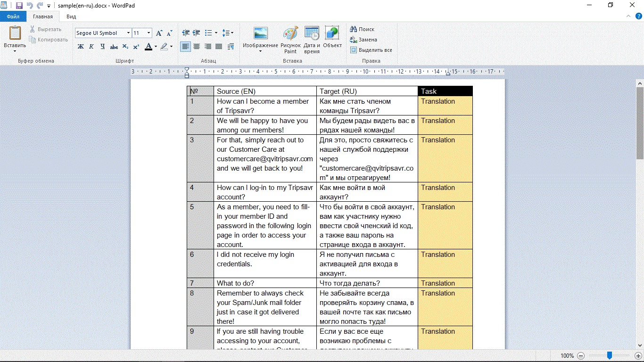644x362 pixels.
Task: Decrease the paragraph indent
Action: pos(186,33)
